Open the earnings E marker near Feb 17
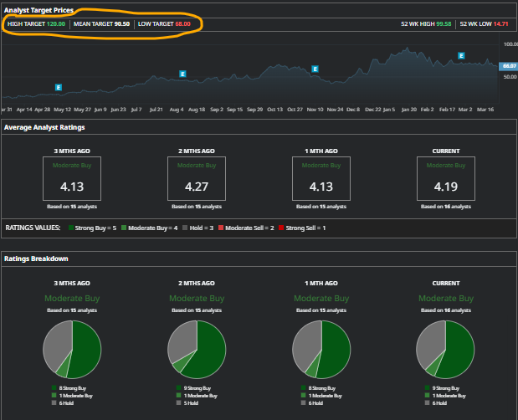 [460, 56]
